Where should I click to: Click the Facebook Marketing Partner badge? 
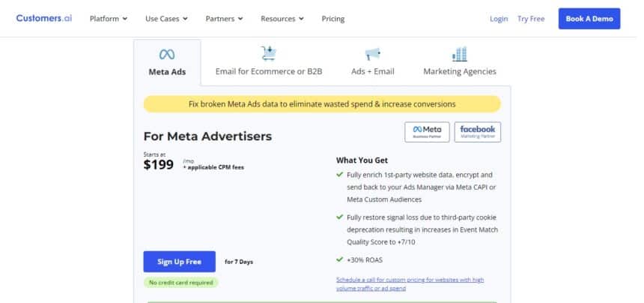pyautogui.click(x=478, y=132)
